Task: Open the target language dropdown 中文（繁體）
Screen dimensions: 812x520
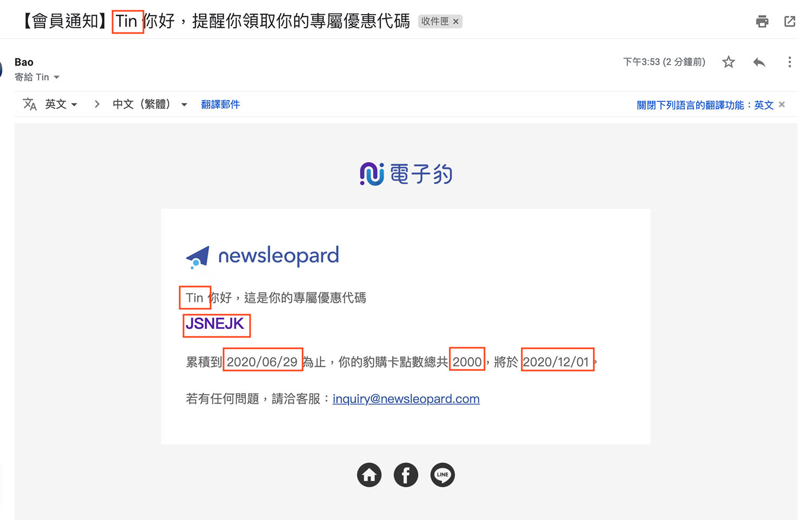Action: point(149,104)
